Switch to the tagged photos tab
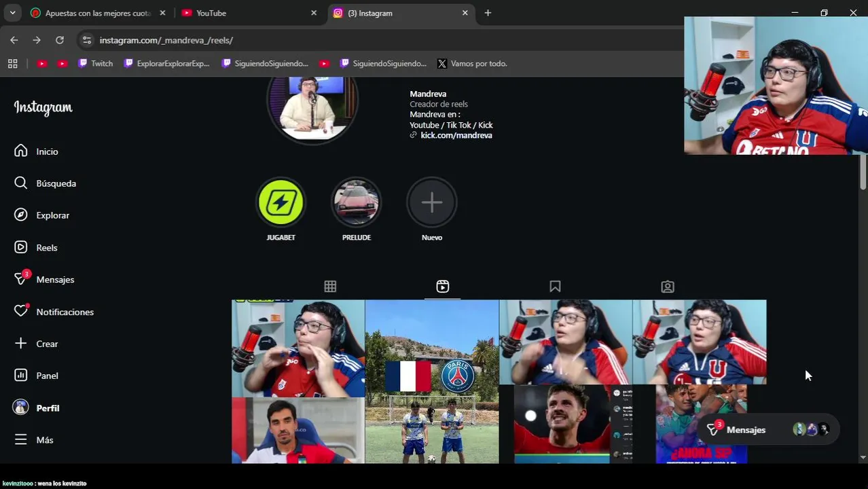 668,287
